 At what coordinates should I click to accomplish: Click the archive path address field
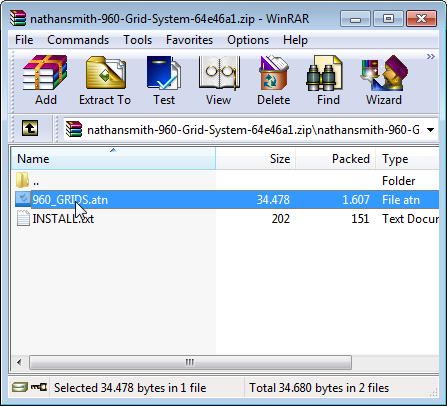(x=251, y=129)
